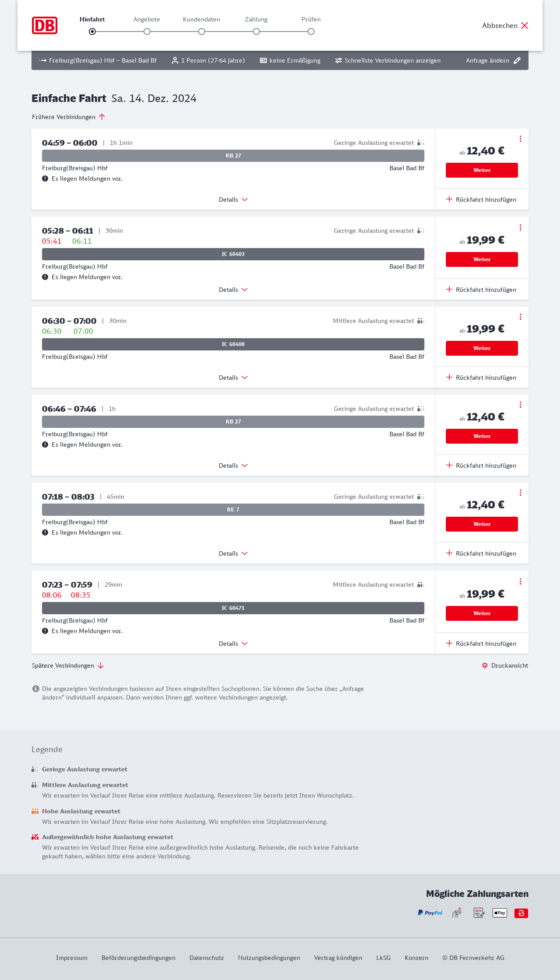Click the DB logo
Viewport: 560px width, 980px height.
(x=45, y=25)
